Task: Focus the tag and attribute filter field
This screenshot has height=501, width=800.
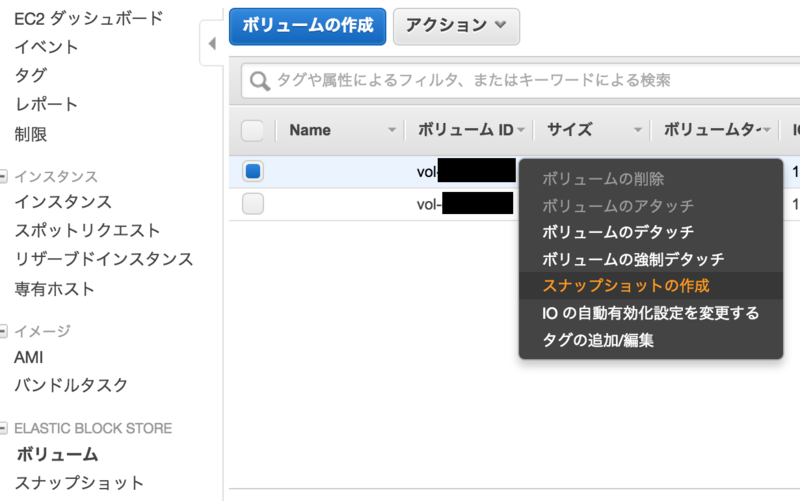Action: (x=520, y=81)
